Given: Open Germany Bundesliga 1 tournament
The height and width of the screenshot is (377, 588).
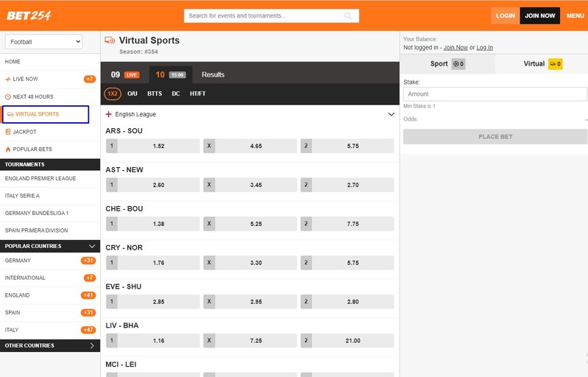Looking at the screenshot, I should tap(50, 213).
